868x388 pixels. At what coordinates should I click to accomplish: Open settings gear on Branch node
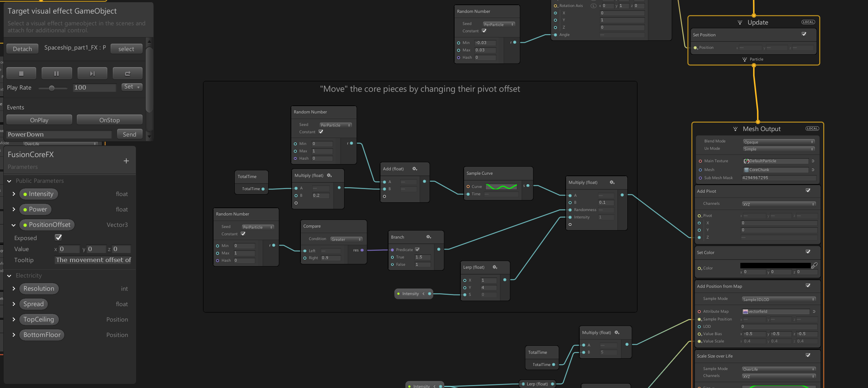(x=428, y=237)
